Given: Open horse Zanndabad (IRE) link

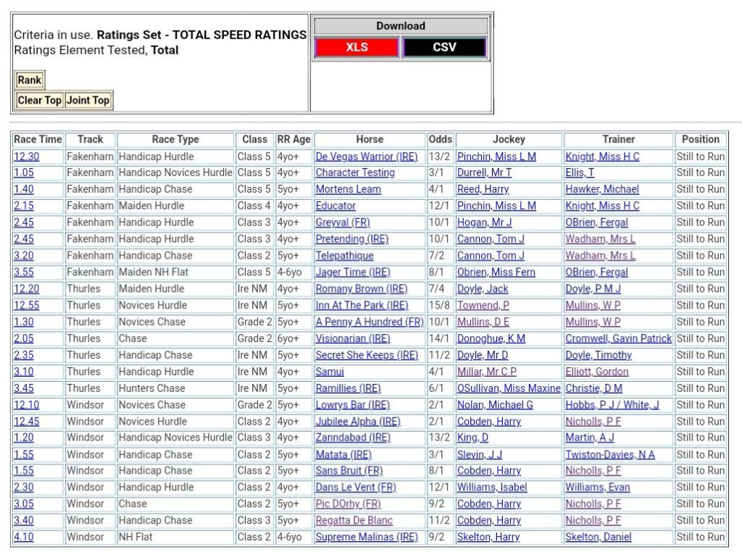Looking at the screenshot, I should [x=352, y=438].
